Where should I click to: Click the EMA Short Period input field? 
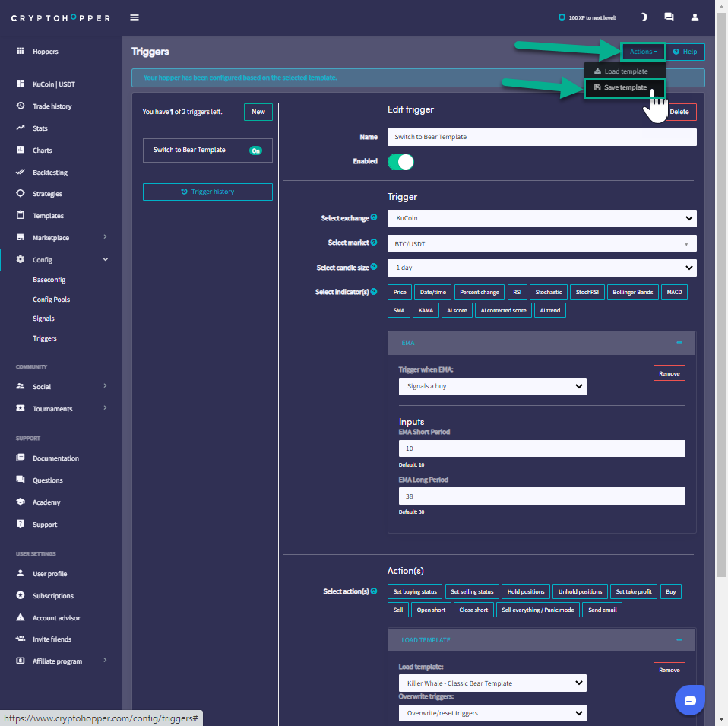point(541,449)
